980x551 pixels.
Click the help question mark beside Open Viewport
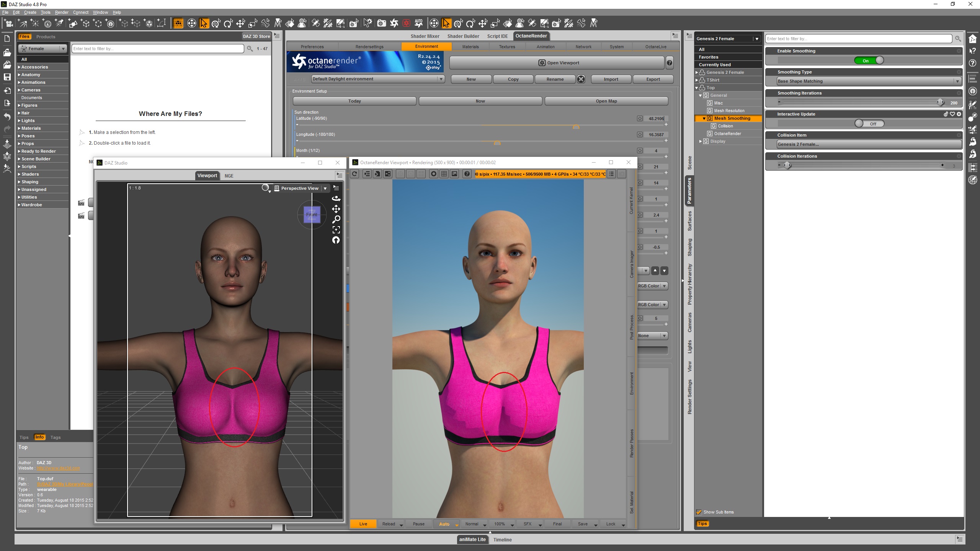coord(670,63)
